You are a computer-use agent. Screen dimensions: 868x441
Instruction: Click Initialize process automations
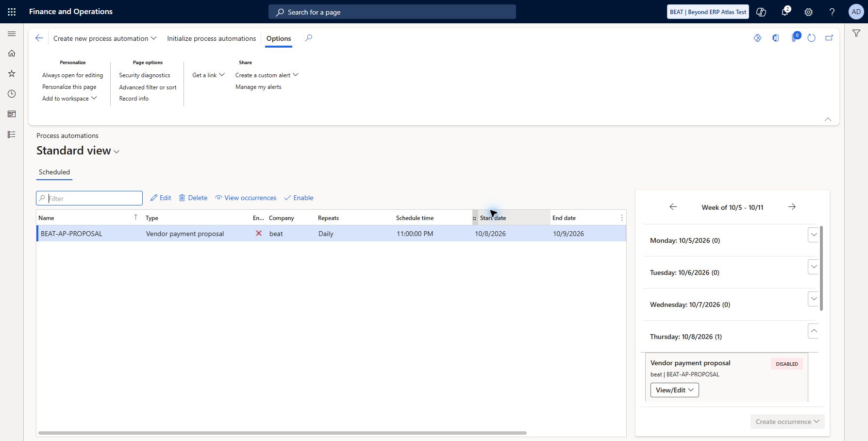click(x=212, y=38)
